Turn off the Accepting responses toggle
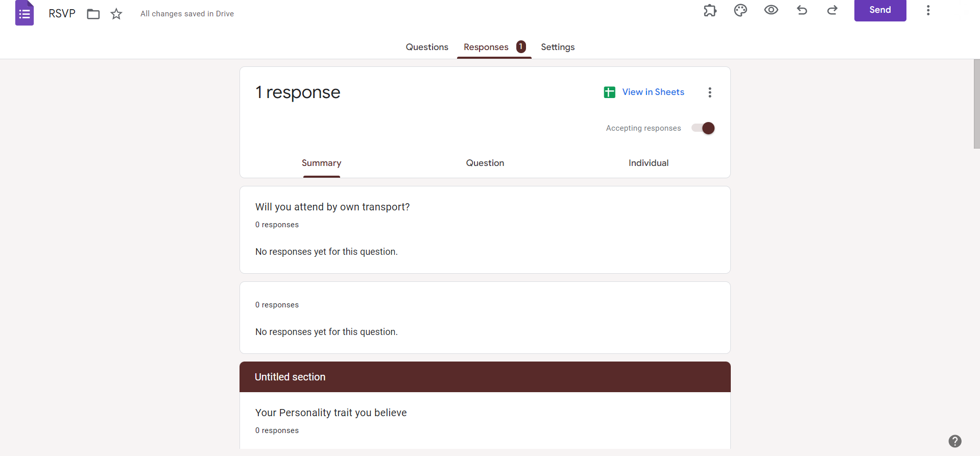 click(703, 128)
